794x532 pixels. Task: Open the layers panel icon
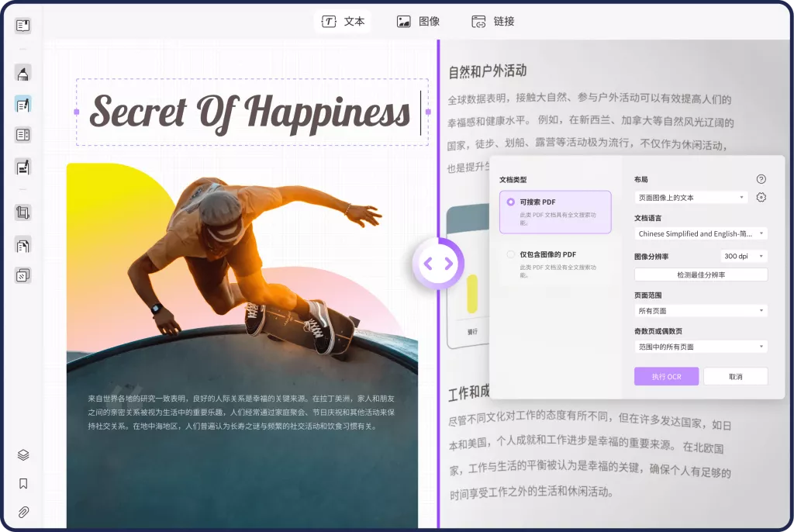(23, 455)
